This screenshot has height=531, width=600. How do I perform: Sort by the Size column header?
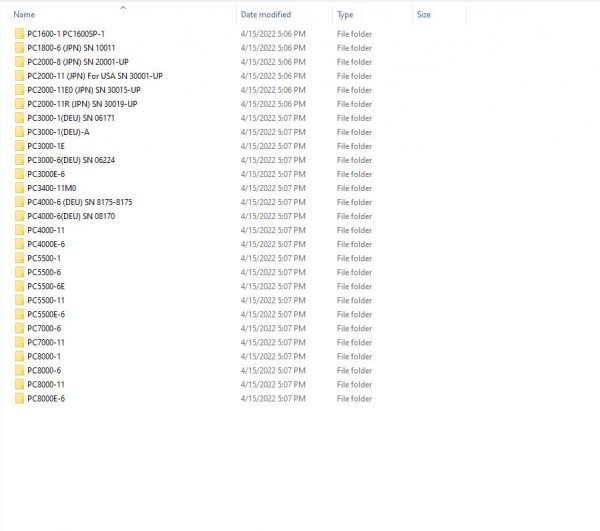[424, 15]
